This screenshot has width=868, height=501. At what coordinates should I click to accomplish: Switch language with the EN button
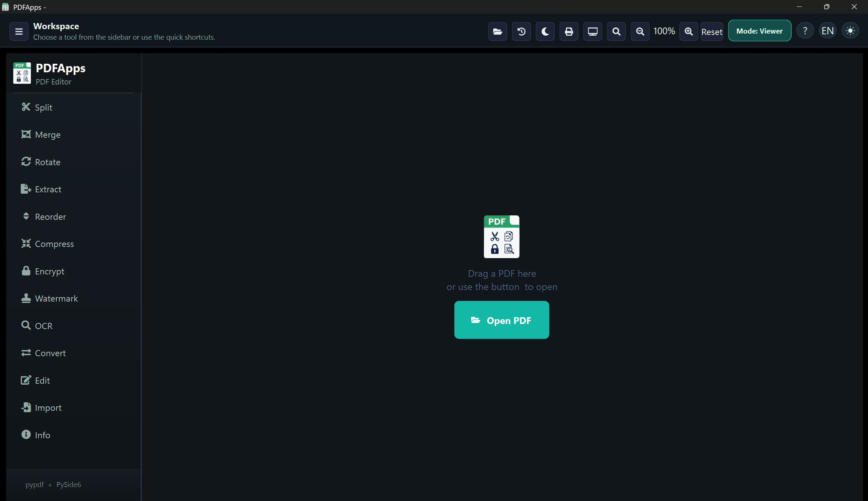(x=827, y=31)
